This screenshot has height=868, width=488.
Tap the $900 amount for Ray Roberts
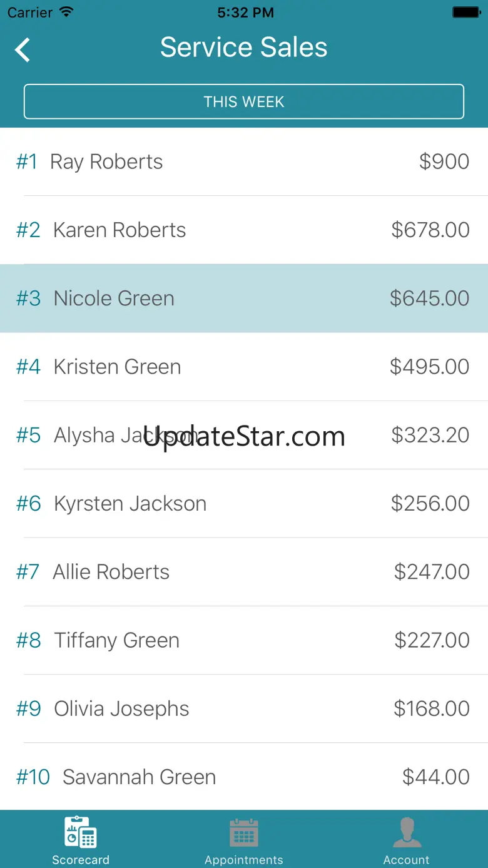tap(444, 161)
